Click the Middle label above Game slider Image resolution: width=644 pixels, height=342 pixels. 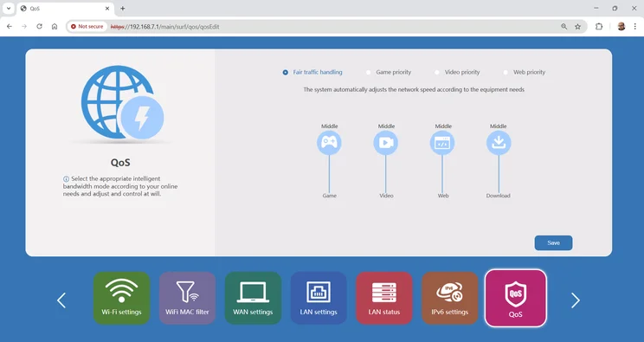pos(330,126)
